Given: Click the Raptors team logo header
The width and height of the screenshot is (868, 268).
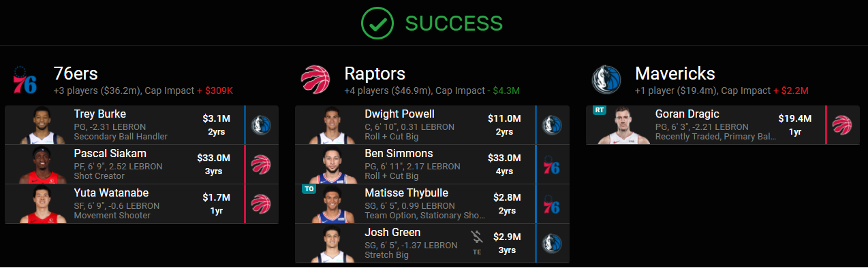Looking at the screenshot, I should pos(315,80).
